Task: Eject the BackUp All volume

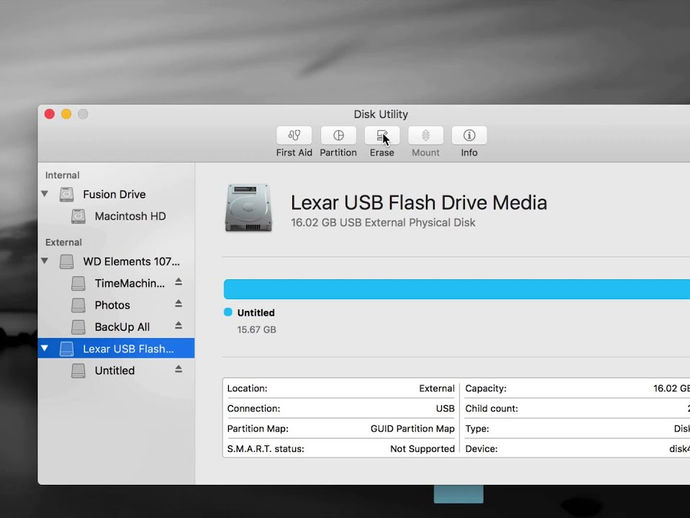Action: coord(178,326)
